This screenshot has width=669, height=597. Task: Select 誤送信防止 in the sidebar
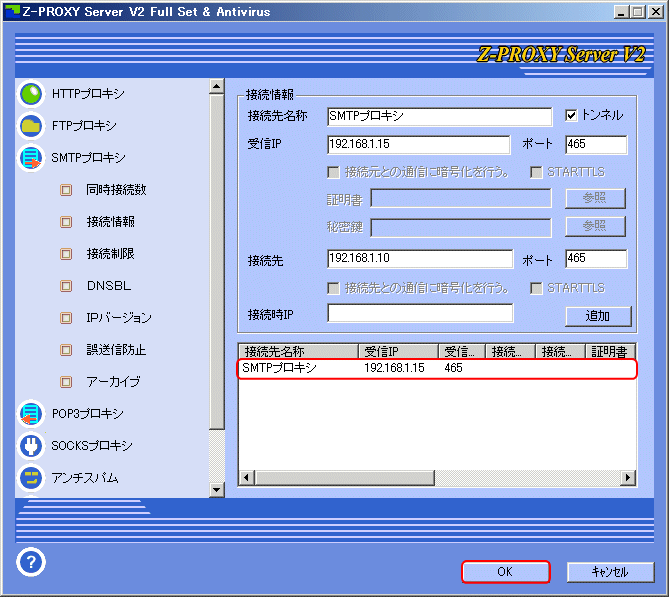[116, 349]
